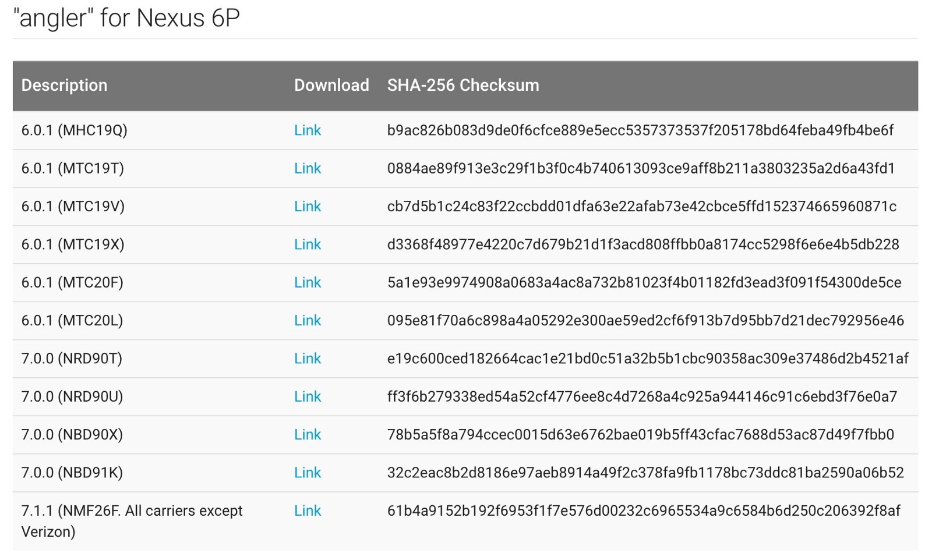The image size is (932, 560).
Task: Click the Link for 6.0.1 MTC19V
Action: coord(308,207)
